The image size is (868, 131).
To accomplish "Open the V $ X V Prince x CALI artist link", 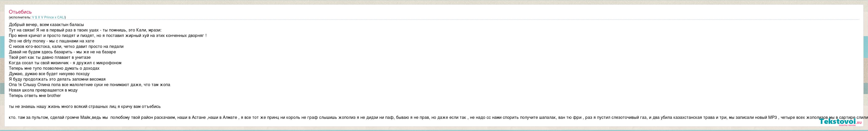I will click(x=48, y=17).
